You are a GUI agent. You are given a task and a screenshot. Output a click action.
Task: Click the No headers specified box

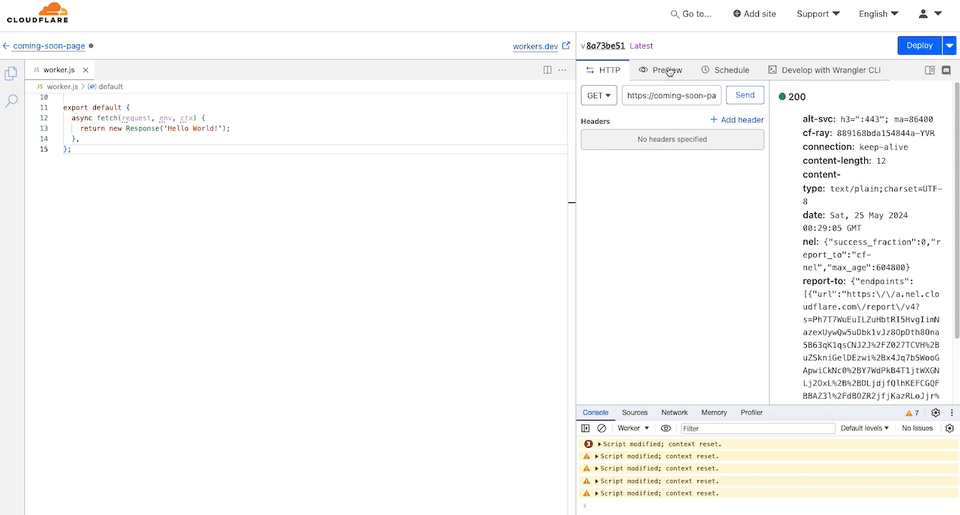tap(672, 140)
